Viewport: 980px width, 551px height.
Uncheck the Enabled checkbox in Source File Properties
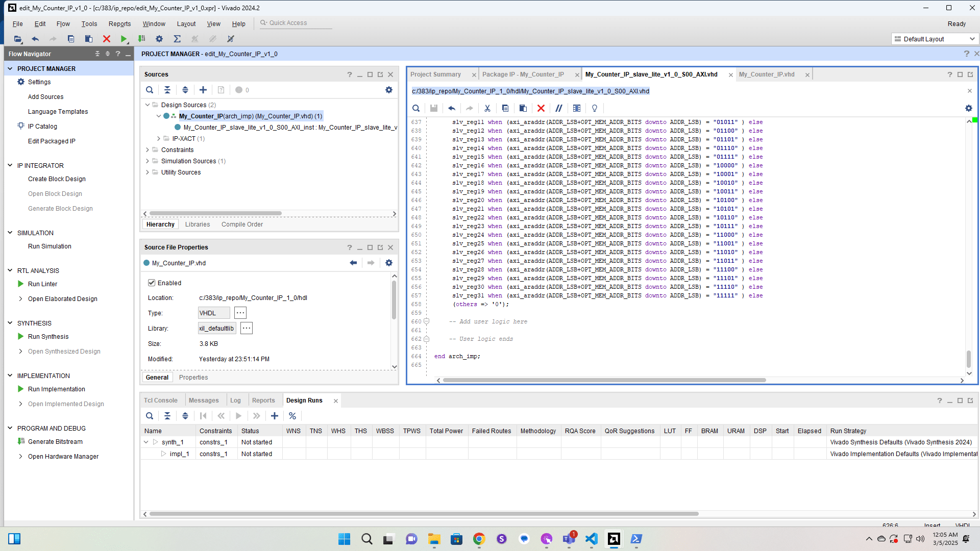[152, 283]
